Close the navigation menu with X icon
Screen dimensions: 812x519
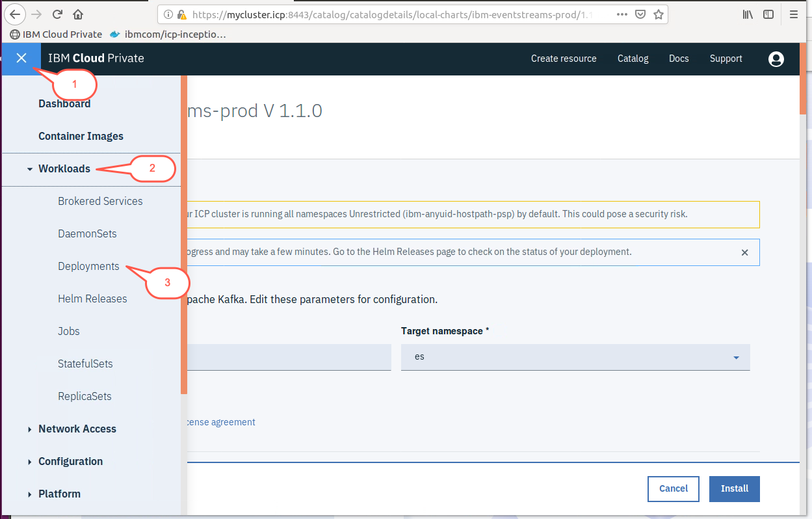[21, 58]
